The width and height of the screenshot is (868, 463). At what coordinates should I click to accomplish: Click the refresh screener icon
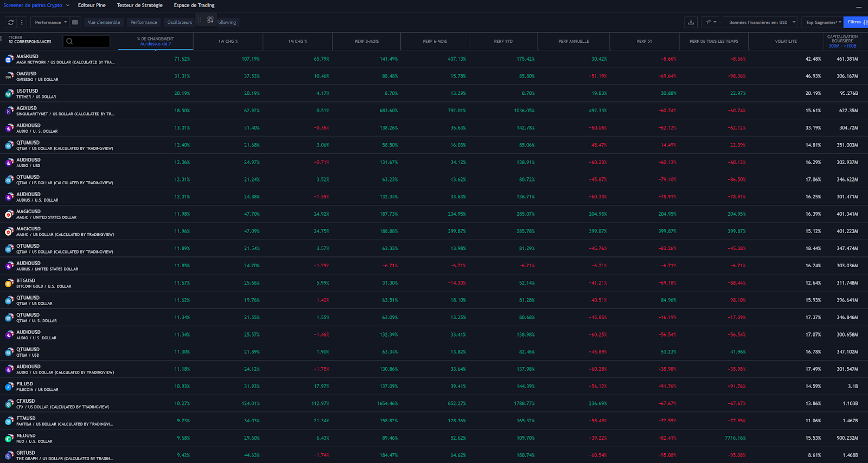point(10,22)
